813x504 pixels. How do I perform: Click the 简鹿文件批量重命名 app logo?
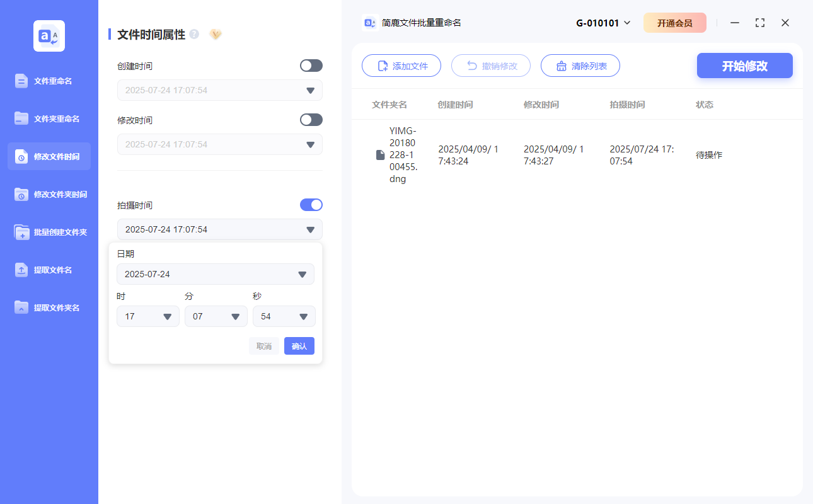pyautogui.click(x=369, y=22)
